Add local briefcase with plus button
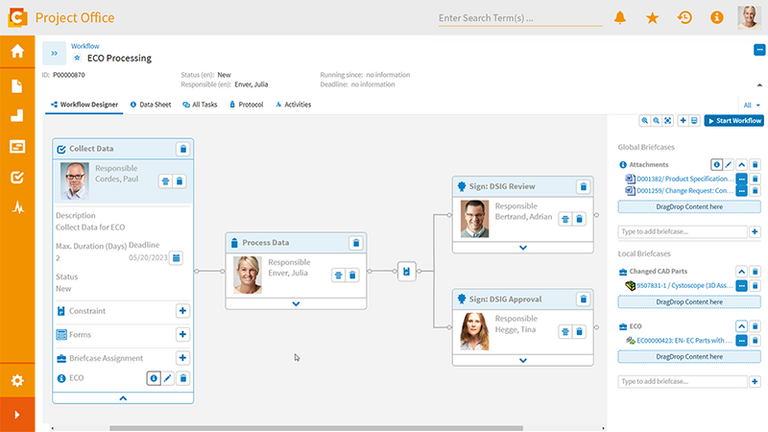Viewport: 768px width, 432px height. (755, 382)
